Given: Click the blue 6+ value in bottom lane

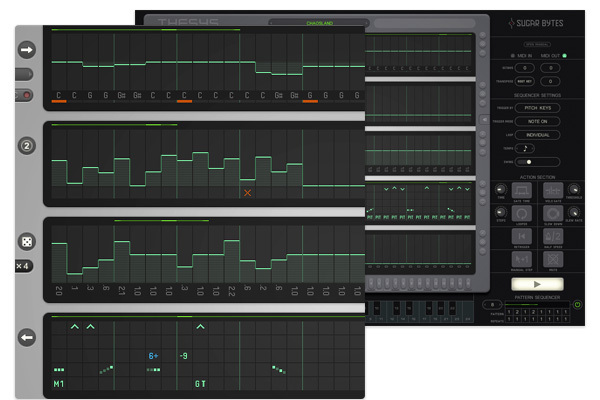Looking at the screenshot, I should [153, 356].
